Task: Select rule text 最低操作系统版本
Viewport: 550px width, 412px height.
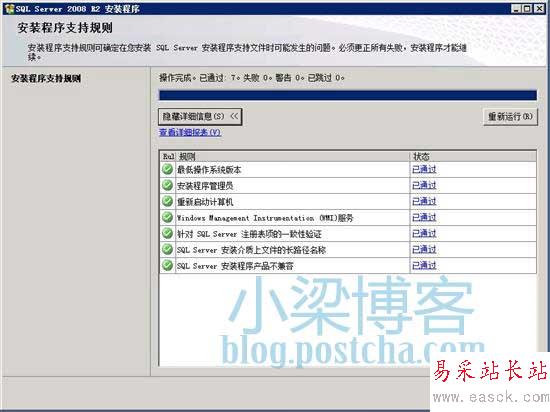Action: point(209,170)
